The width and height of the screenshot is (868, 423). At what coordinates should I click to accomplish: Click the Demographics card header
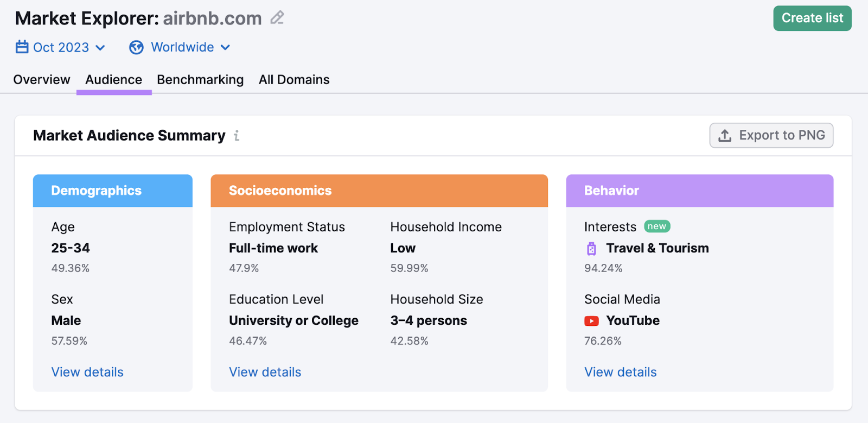point(113,191)
